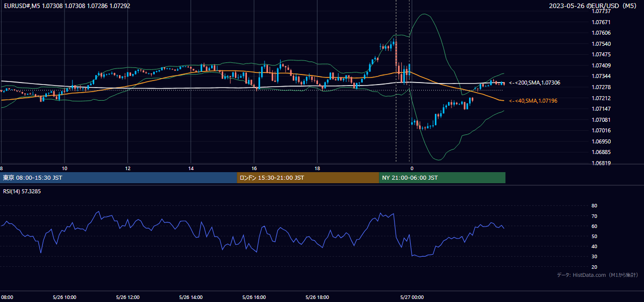
Task: Select the Tokyo 08:00-15:30 JST session bar
Action: tap(118, 178)
